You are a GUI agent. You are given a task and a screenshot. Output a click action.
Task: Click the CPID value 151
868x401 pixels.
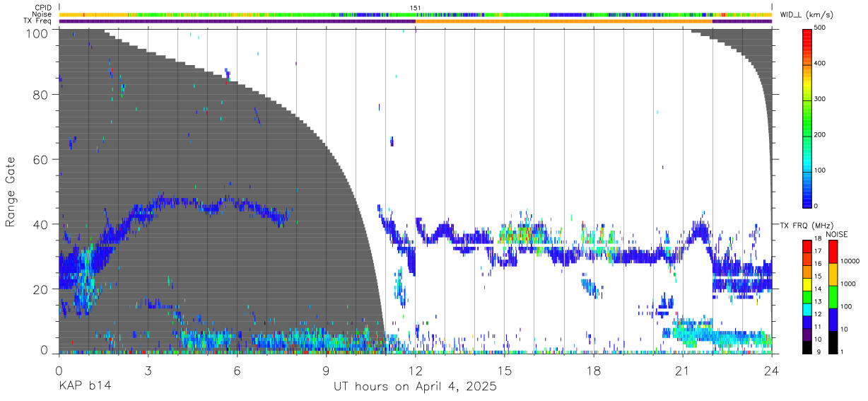pos(416,8)
